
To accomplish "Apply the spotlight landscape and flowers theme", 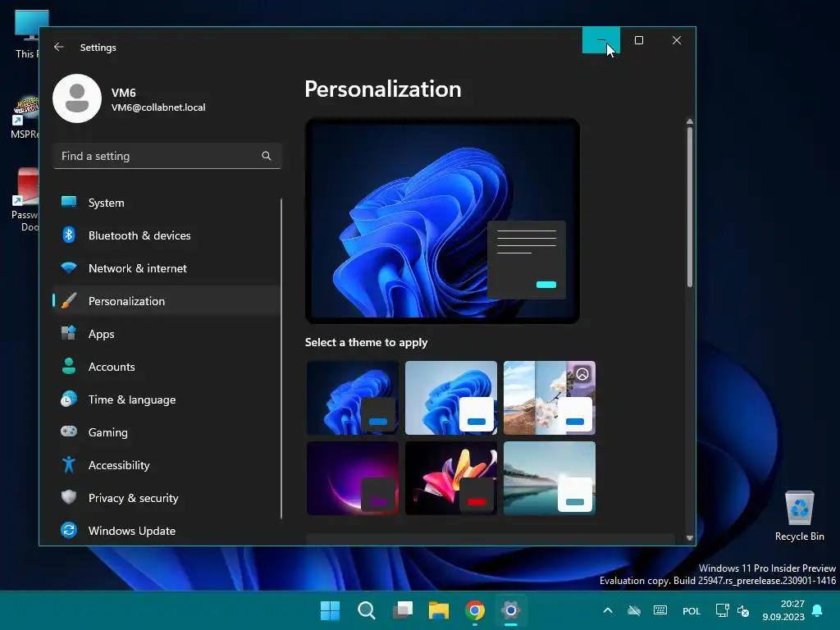I will 550,398.
